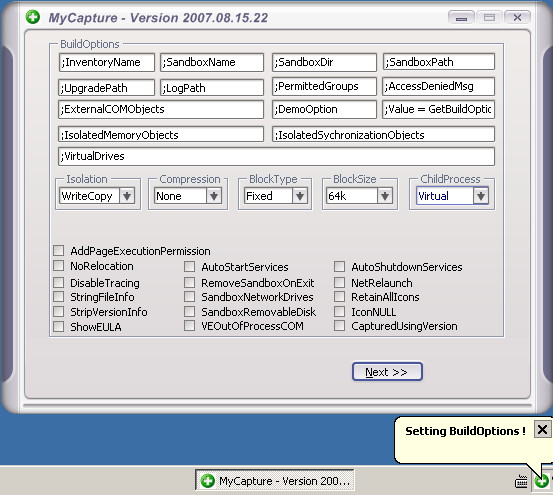553x495 pixels.
Task: Click the MyCapture system tray icon
Action: point(541,481)
